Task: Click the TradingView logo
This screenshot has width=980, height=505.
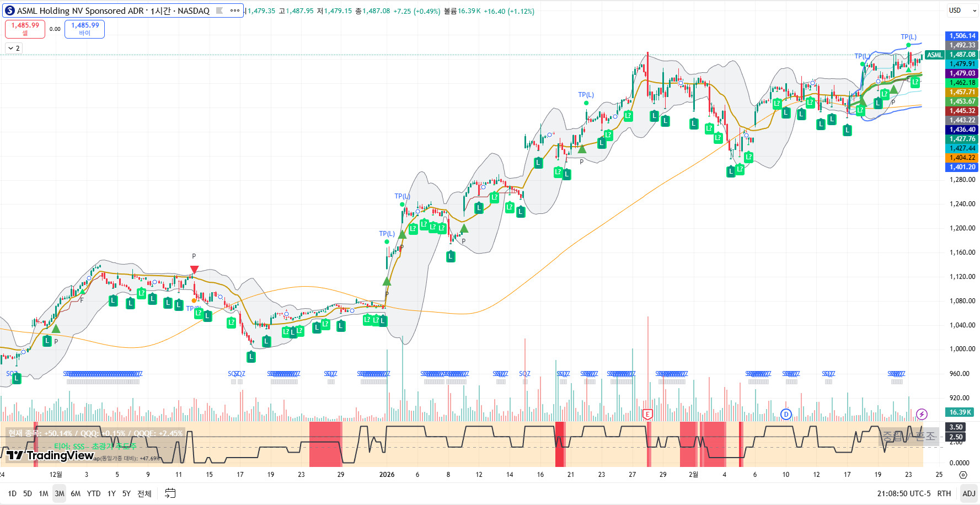Action: pos(50,455)
